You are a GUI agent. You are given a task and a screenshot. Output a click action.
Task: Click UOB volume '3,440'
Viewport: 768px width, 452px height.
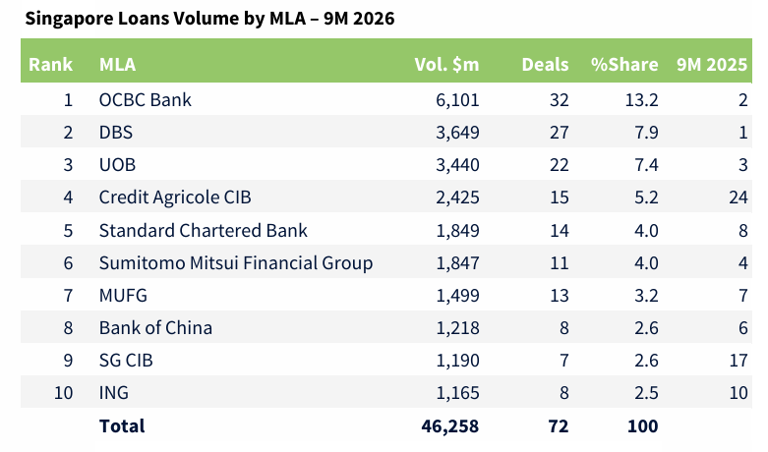(457, 165)
